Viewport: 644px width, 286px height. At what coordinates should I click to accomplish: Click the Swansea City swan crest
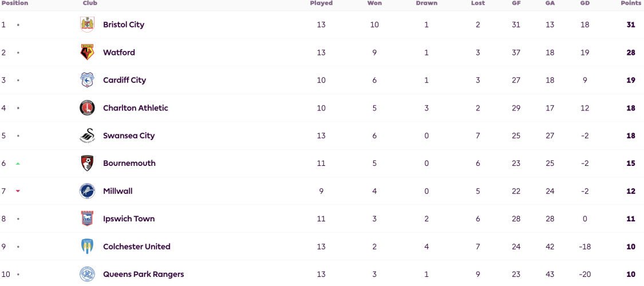pyautogui.click(x=87, y=136)
